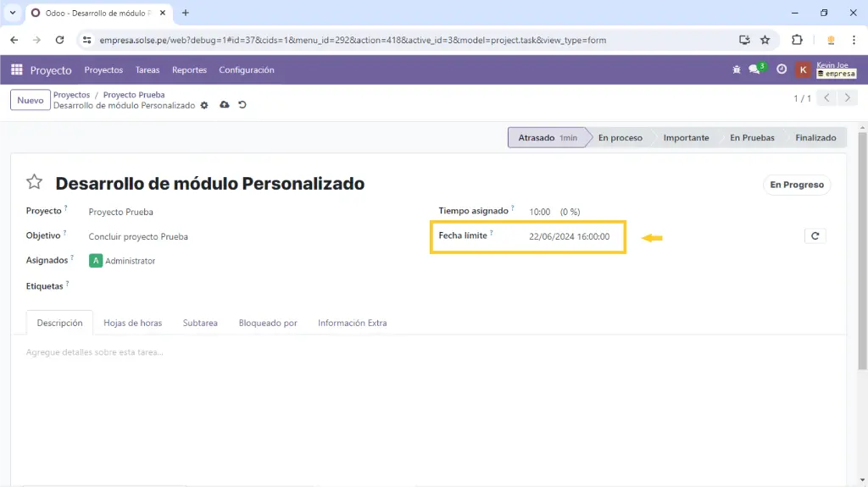Go to next record arrow
The height and width of the screenshot is (487, 868).
(847, 98)
